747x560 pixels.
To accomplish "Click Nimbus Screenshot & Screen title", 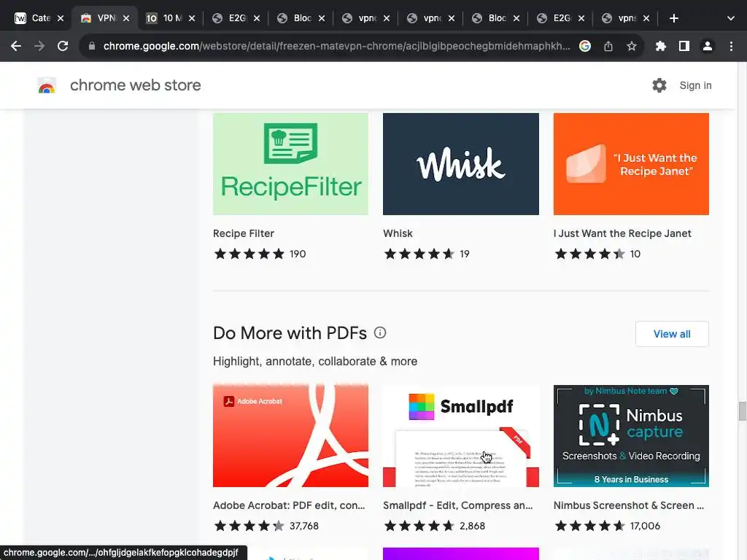I will 628,505.
